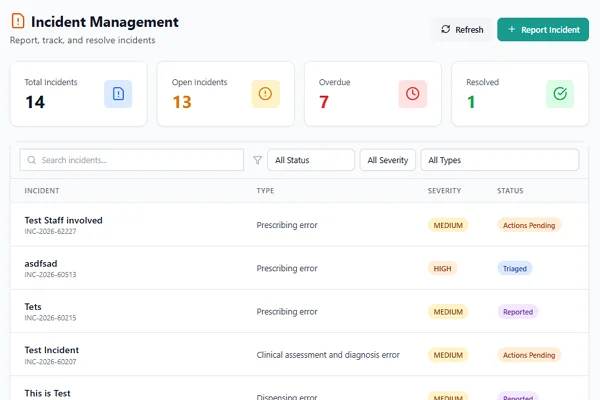
Task: Click Actions Pending status for Test Staff involved
Action: pos(529,225)
